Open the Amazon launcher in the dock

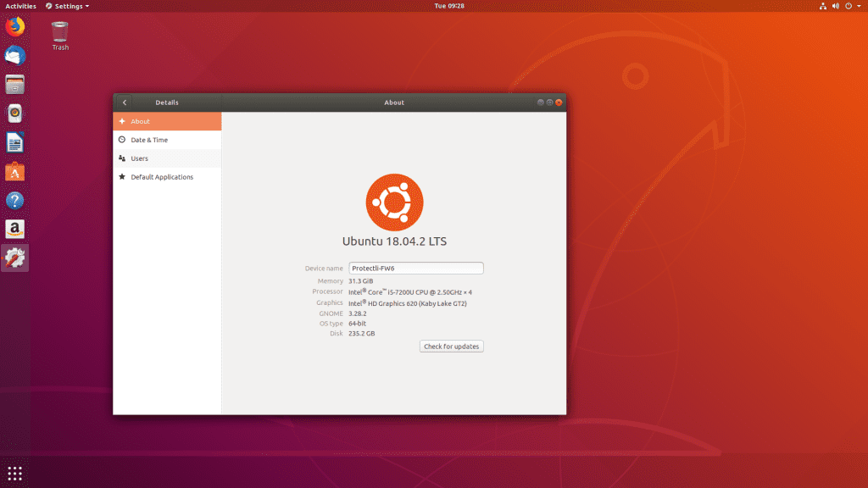click(15, 229)
